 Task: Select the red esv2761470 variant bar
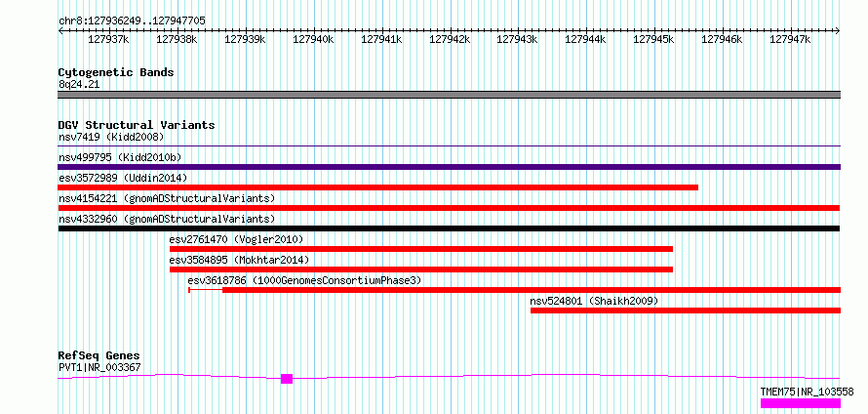click(x=421, y=249)
